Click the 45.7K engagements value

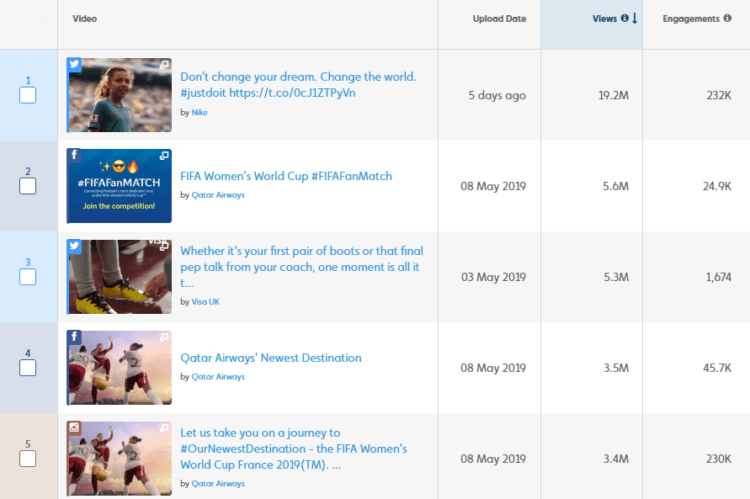(x=717, y=368)
